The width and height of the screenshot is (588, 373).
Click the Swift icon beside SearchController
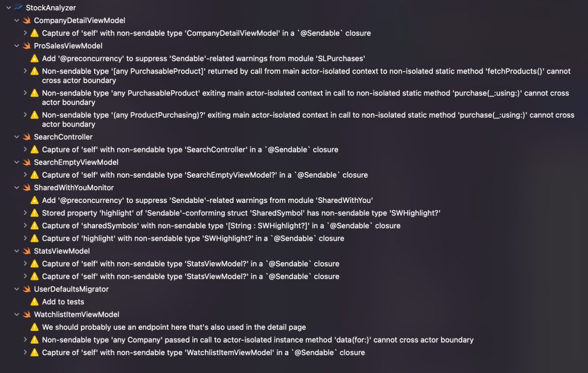click(26, 137)
